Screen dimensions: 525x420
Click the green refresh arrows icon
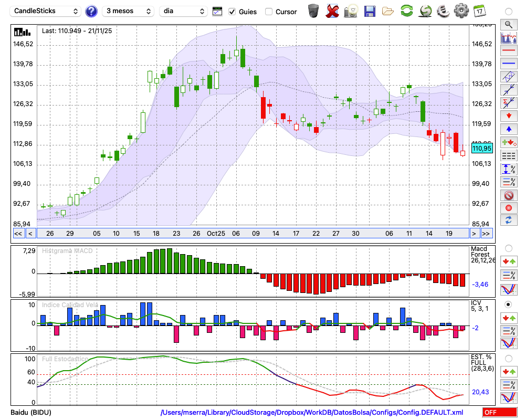coord(406,11)
